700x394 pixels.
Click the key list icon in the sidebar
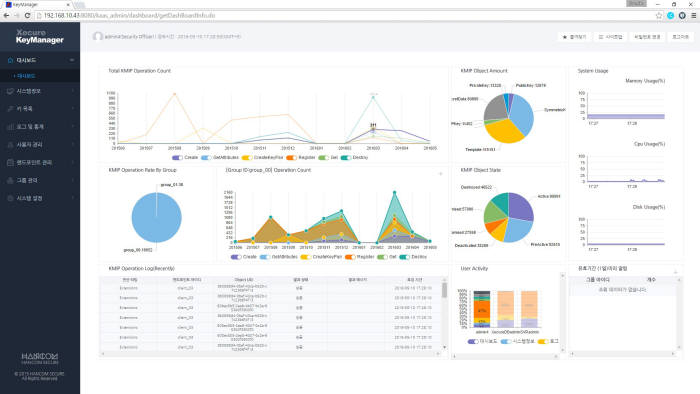10,109
